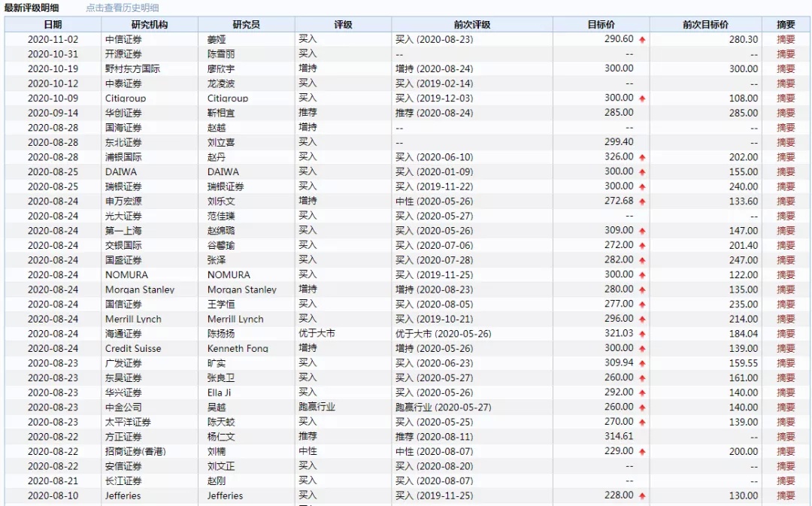Click previous target price 280.30
The image size is (812, 506).
pos(743,39)
